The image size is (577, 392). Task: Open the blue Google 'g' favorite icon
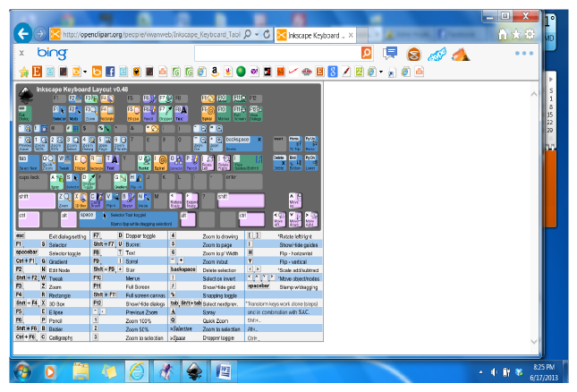click(x=333, y=72)
